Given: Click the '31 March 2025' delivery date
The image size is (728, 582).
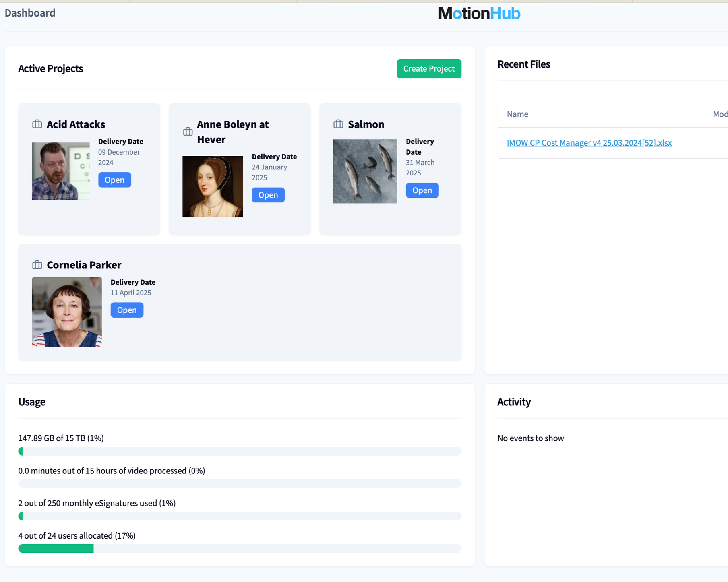Looking at the screenshot, I should tap(420, 168).
